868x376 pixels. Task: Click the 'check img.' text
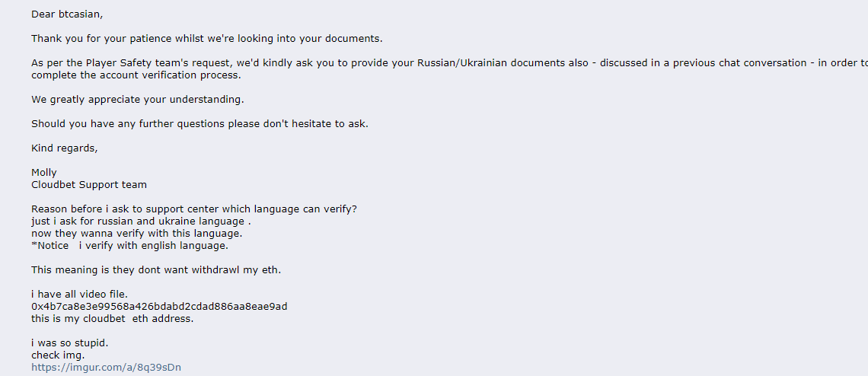click(x=58, y=355)
